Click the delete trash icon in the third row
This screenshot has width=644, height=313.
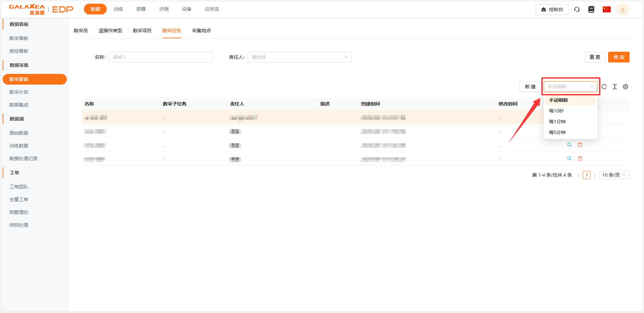pos(580,145)
